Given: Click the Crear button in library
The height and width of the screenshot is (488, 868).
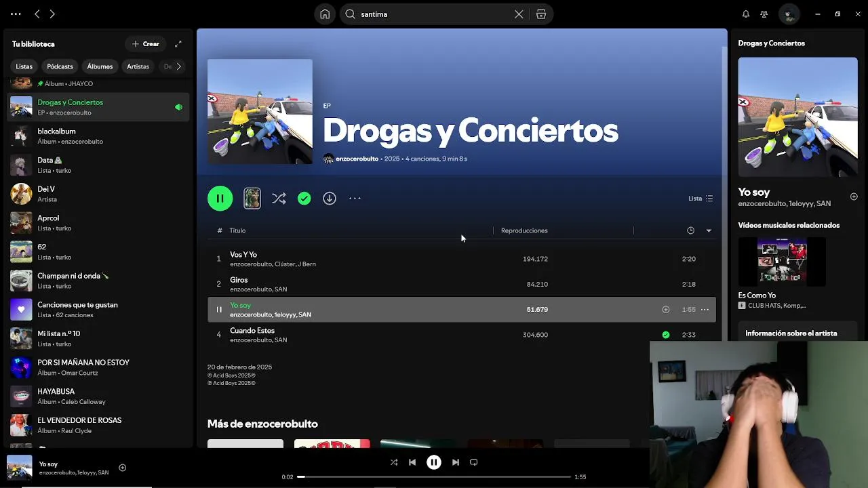Looking at the screenshot, I should pyautogui.click(x=145, y=44).
